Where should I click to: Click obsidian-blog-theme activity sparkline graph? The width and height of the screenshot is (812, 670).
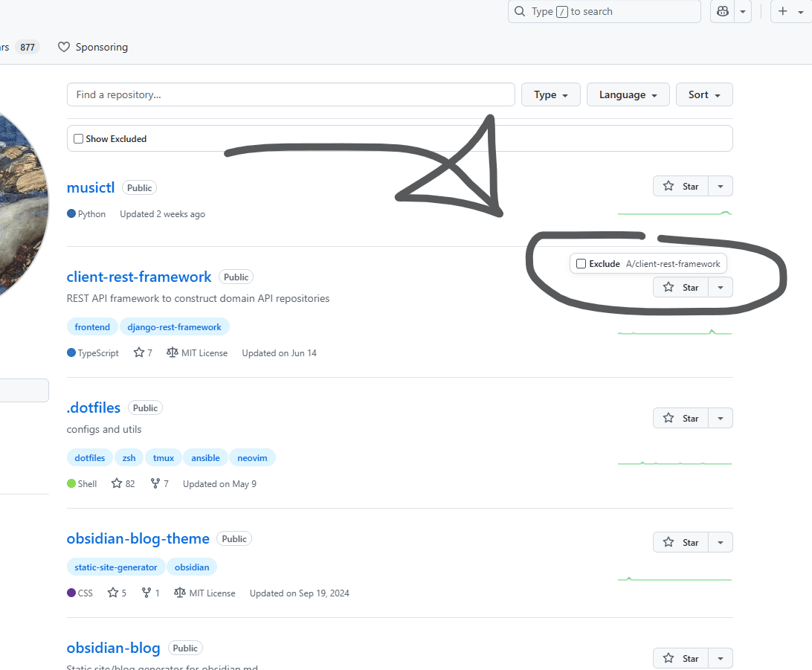click(674, 579)
